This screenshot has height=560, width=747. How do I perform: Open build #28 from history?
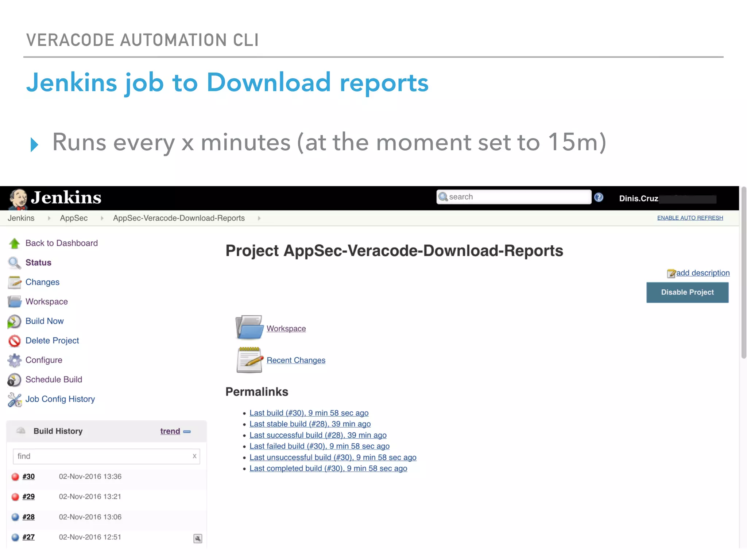[28, 517]
